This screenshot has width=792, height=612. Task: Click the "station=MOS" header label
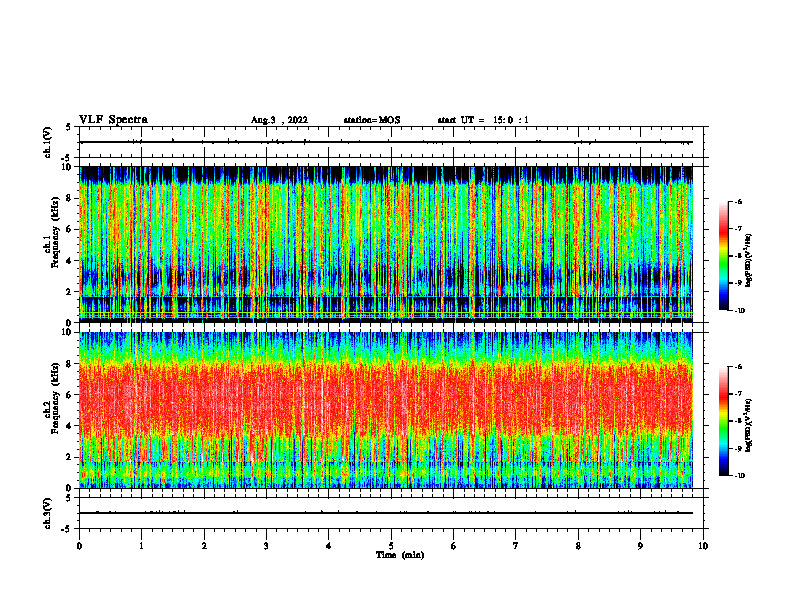[x=372, y=120]
